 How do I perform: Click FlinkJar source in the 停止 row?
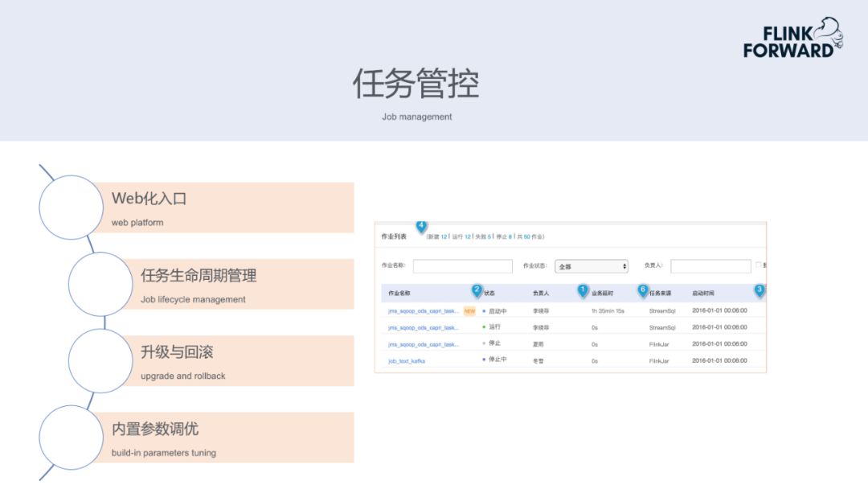[x=659, y=344]
